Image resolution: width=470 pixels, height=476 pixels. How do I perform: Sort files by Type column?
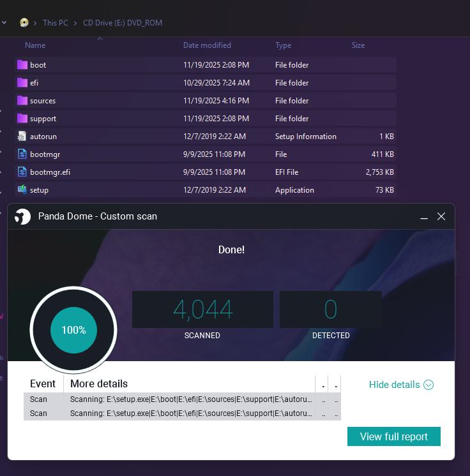coord(283,45)
